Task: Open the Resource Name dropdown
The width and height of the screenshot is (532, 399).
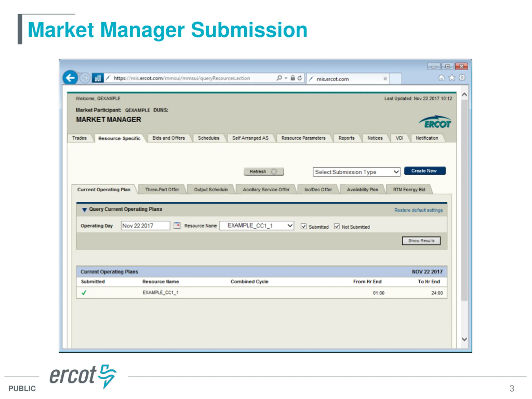Action: (257, 226)
